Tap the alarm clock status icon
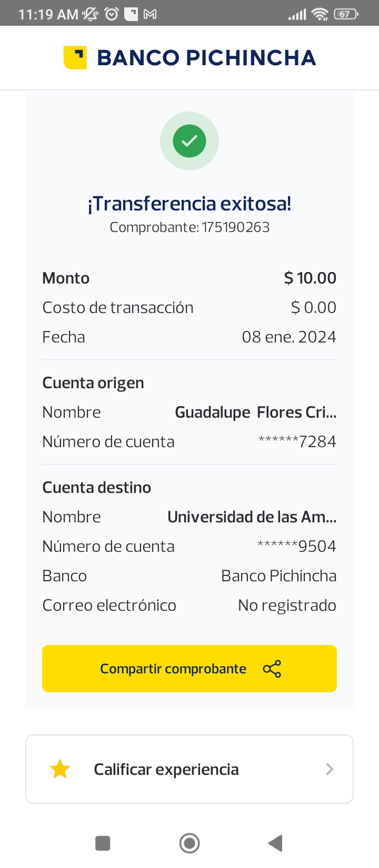The height and width of the screenshot is (868, 379). click(x=112, y=14)
